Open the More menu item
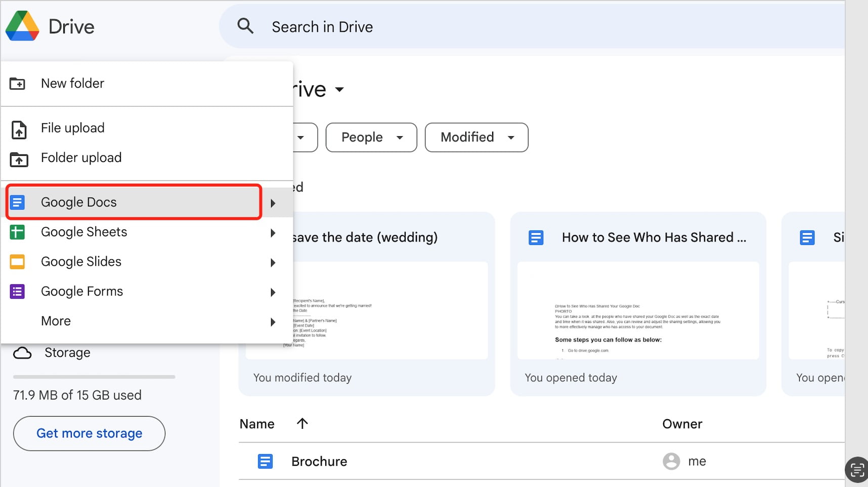The image size is (868, 487). [x=147, y=321]
